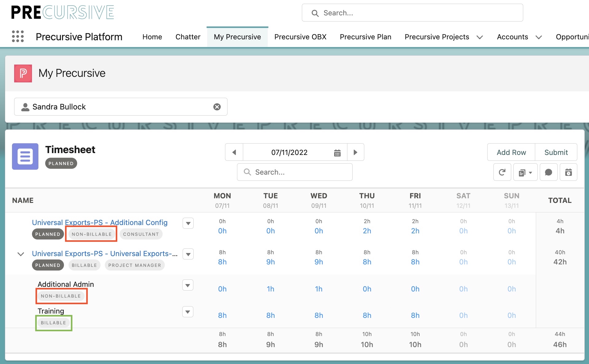This screenshot has height=364, width=589.
Task: Click the PROJECT MANAGER role badge
Action: point(135,265)
